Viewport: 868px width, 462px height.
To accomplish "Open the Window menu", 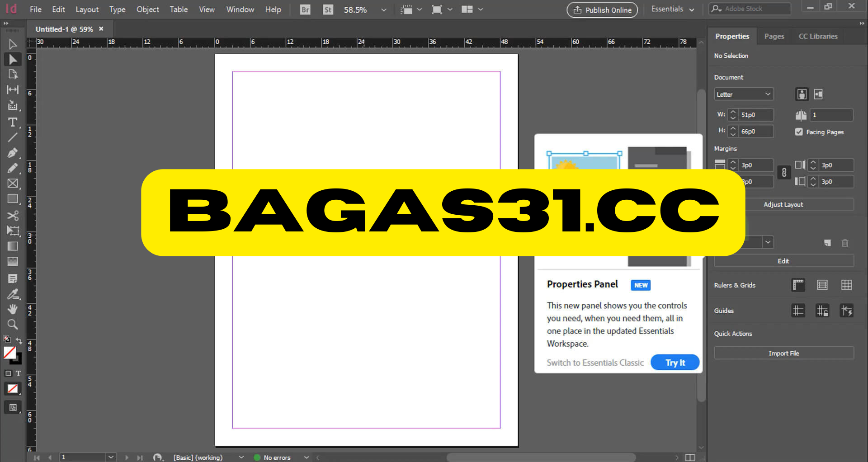I will click(240, 9).
